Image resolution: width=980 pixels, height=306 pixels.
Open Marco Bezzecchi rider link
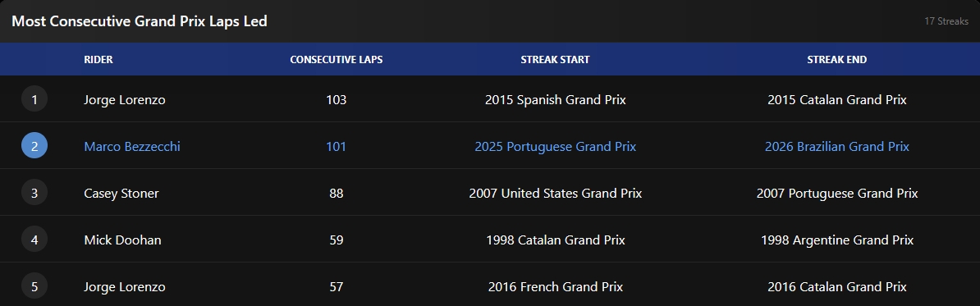pos(132,147)
